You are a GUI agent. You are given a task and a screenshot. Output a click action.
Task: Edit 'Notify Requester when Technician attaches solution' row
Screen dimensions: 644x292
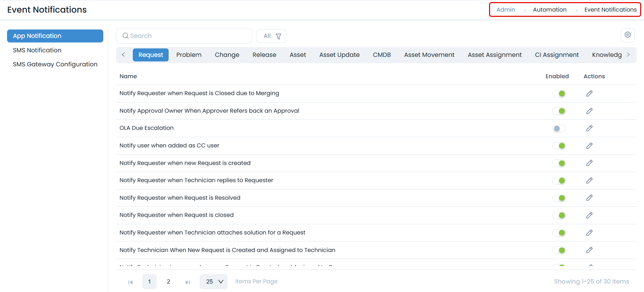[x=589, y=233]
